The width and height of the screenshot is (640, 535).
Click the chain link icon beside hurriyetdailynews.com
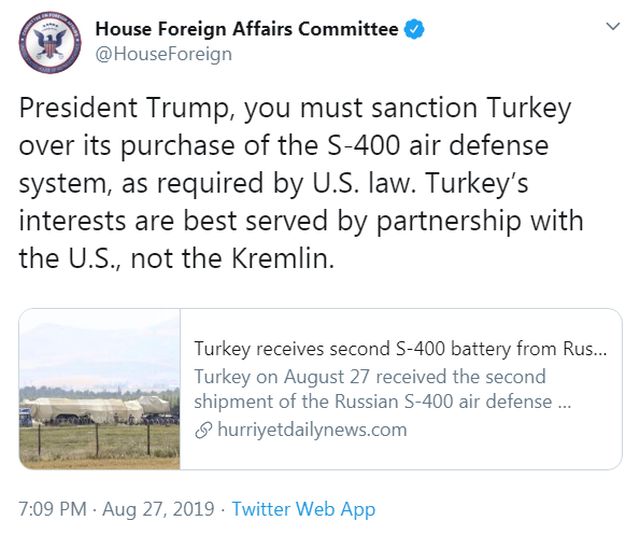tap(202, 430)
